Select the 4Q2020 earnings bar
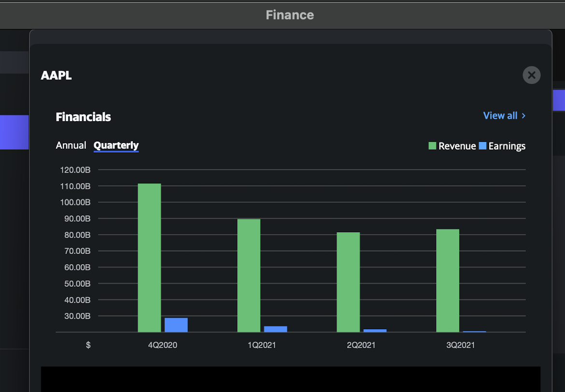Image resolution: width=565 pixels, height=392 pixels. point(176,325)
